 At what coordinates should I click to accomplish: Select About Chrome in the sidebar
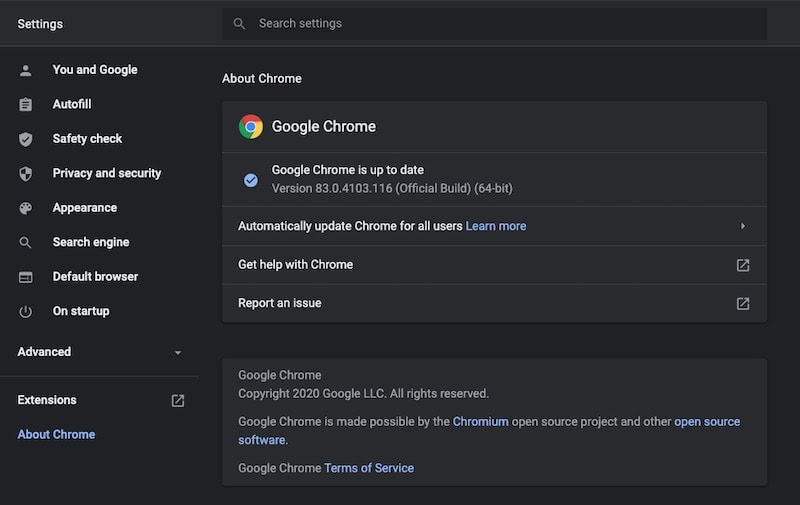tap(56, 434)
